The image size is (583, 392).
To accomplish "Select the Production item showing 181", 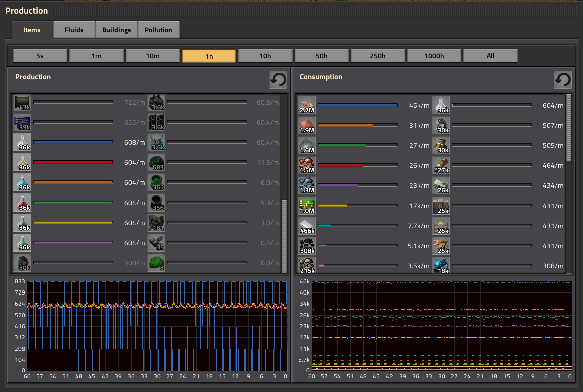I will 156,223.
